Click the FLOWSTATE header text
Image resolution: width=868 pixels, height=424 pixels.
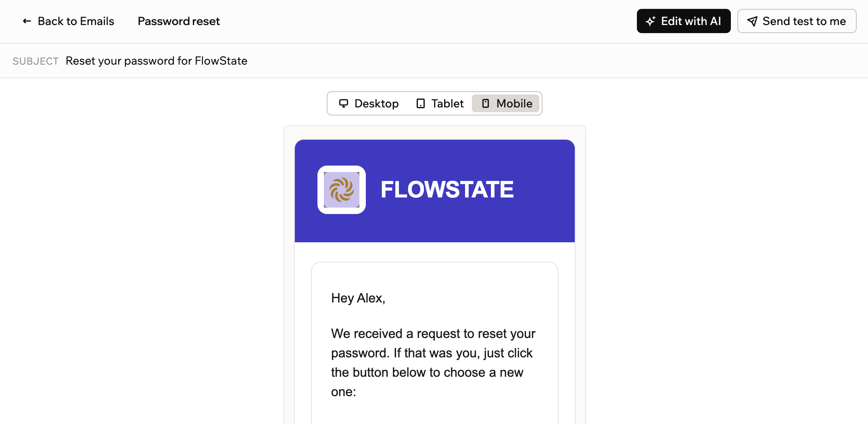tap(447, 189)
